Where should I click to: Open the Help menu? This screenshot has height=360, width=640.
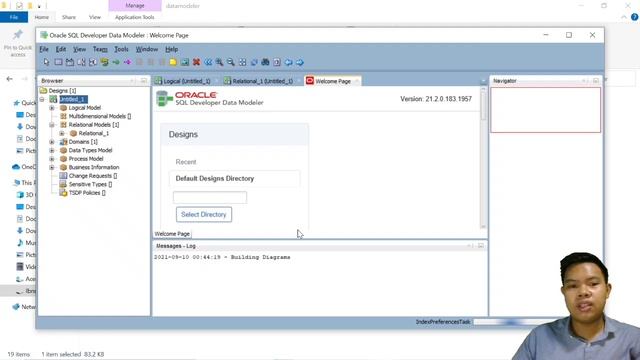click(171, 49)
